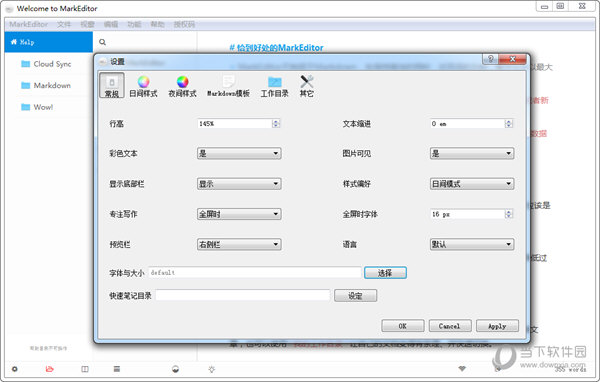Click the search magnifier icon

click(x=102, y=42)
